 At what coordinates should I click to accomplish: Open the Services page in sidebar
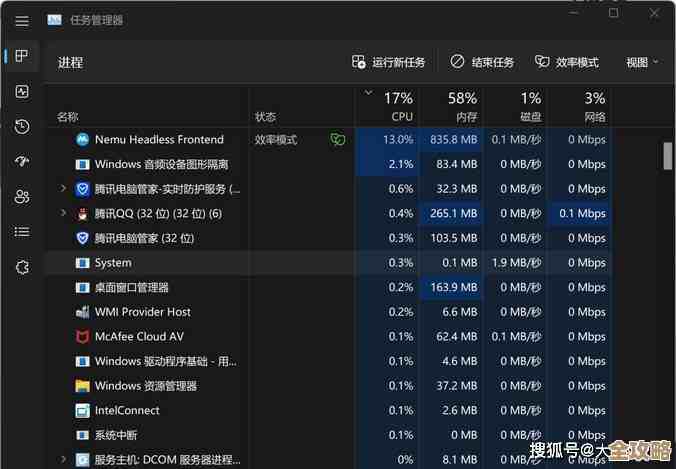22,267
